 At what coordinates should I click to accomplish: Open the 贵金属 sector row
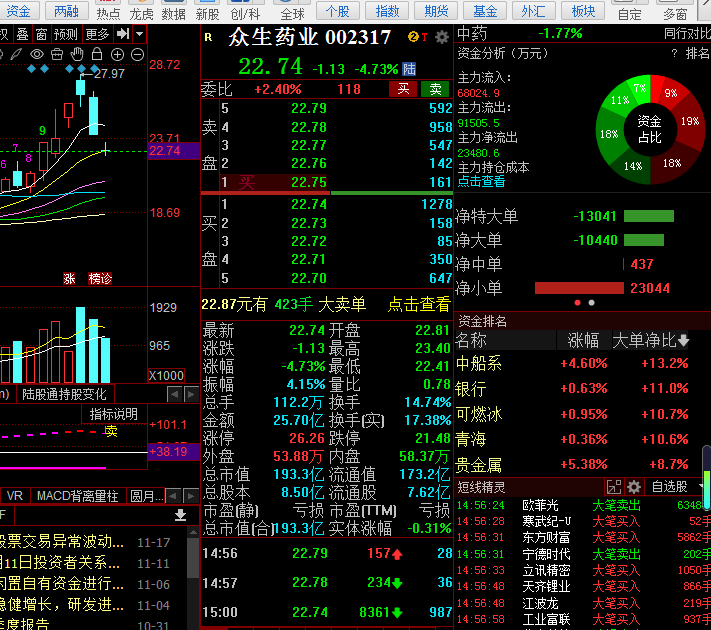coord(572,464)
